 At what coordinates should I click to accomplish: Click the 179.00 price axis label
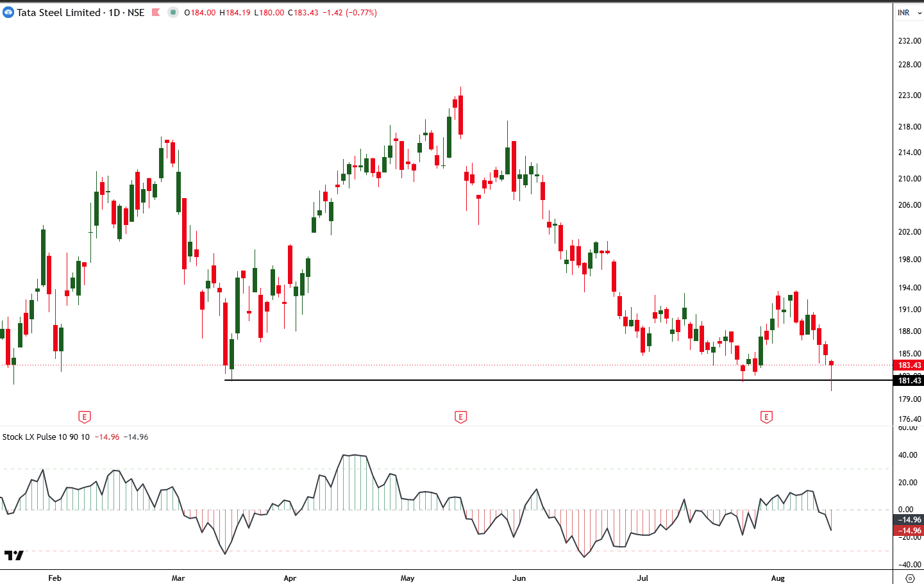click(909, 399)
